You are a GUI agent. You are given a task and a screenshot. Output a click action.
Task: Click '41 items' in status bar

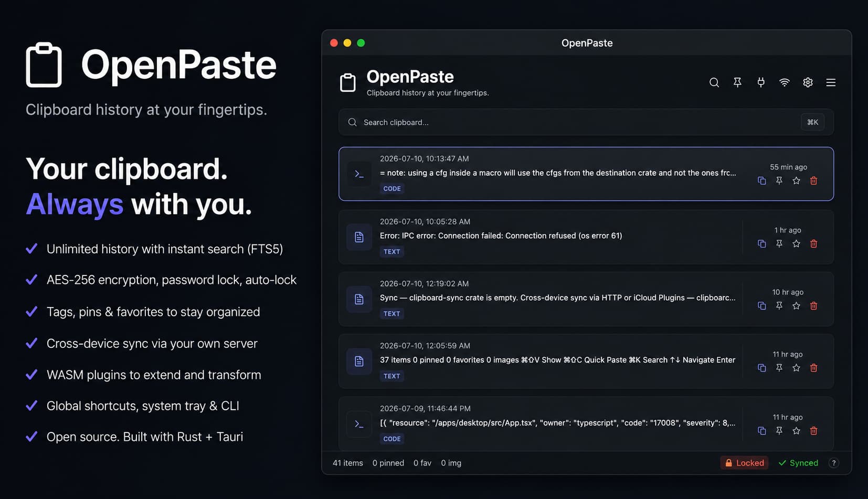[x=348, y=463]
